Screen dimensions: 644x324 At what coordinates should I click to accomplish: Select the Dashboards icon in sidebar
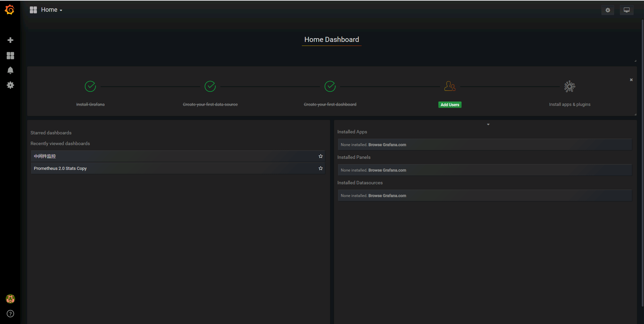10,55
